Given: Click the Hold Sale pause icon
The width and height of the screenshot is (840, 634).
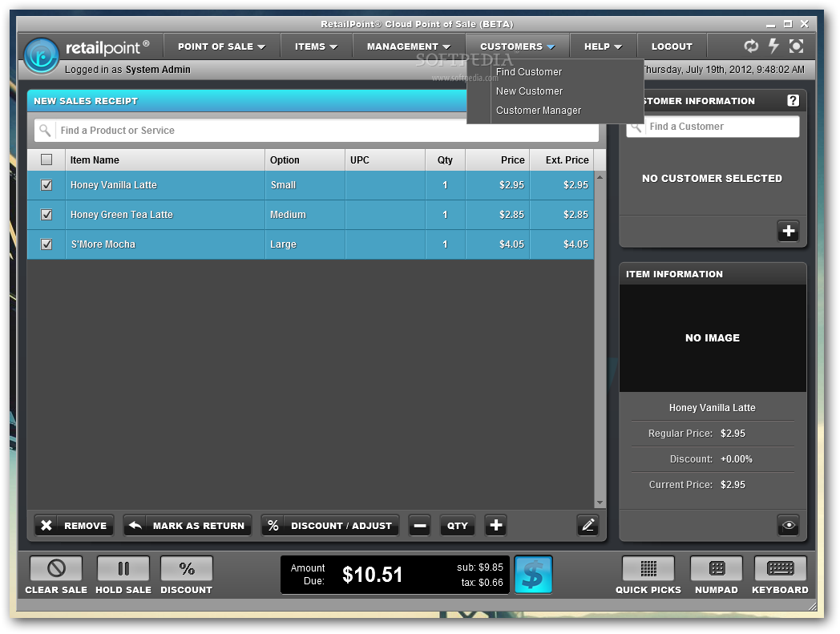Looking at the screenshot, I should click(123, 568).
